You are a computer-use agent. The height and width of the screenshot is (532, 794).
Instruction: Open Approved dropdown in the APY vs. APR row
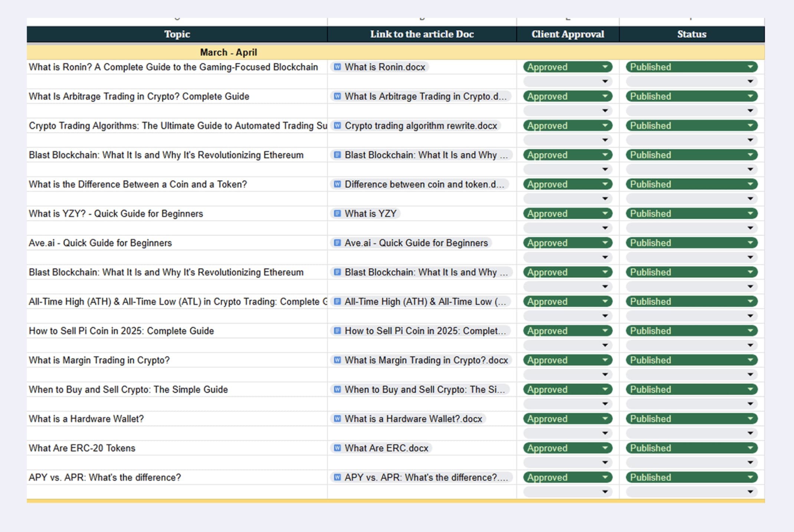(568, 477)
